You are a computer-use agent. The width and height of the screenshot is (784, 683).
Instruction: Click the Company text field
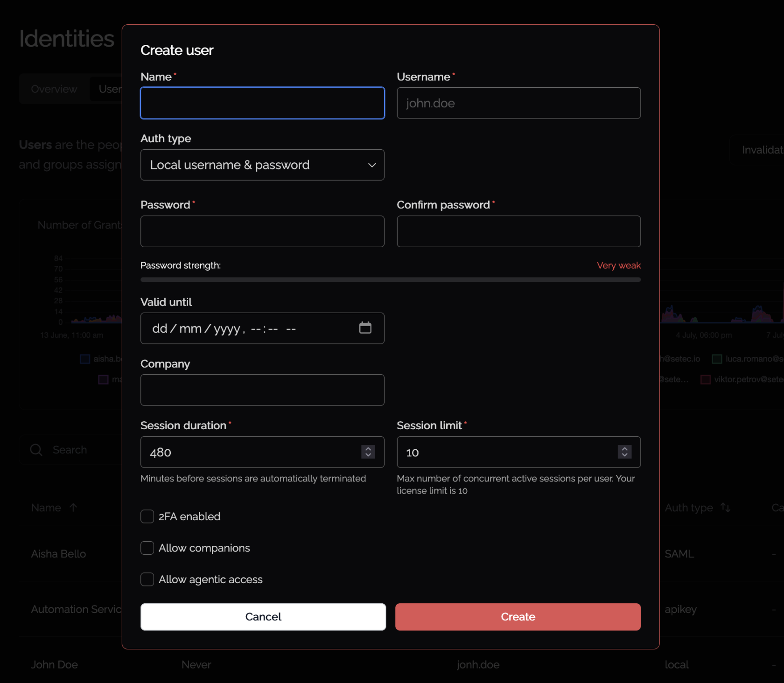tap(262, 390)
